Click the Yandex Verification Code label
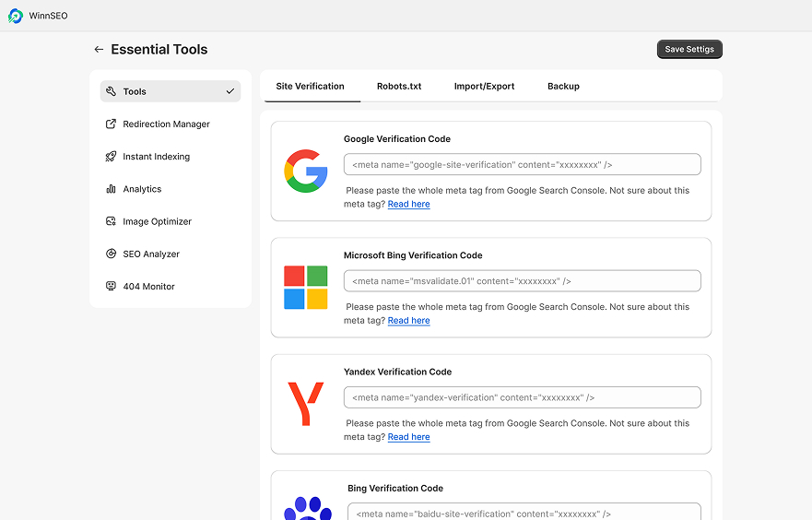 [398, 372]
